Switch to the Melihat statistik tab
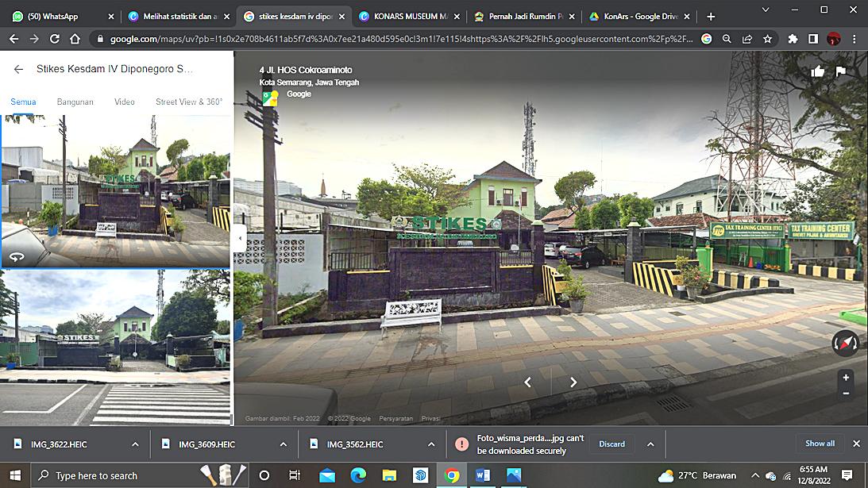The image size is (868, 488). click(x=176, y=17)
